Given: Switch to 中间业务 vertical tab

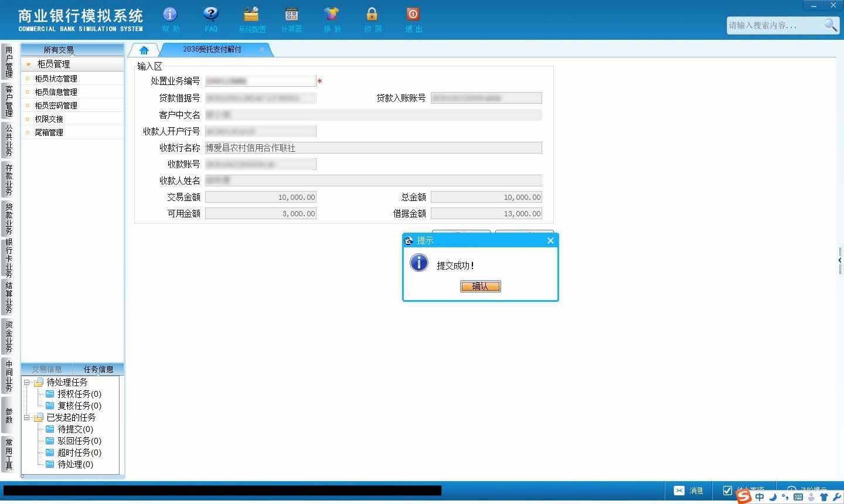Looking at the screenshot, I should point(8,376).
